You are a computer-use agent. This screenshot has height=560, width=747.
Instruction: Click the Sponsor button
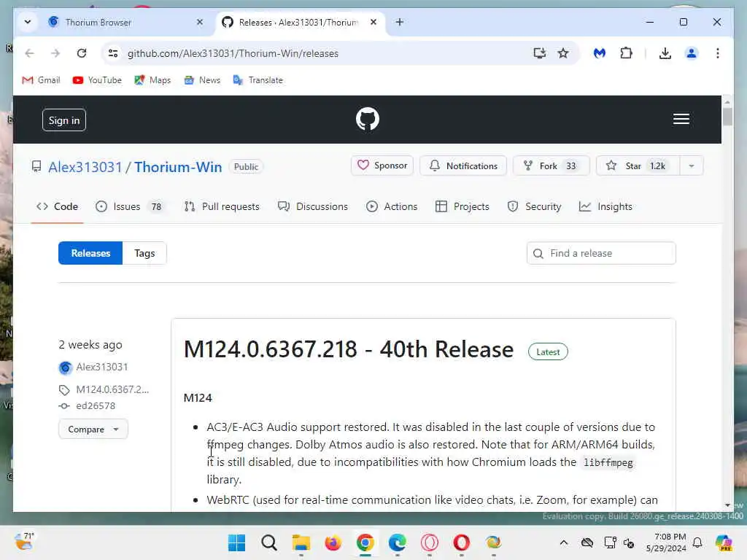pyautogui.click(x=382, y=166)
